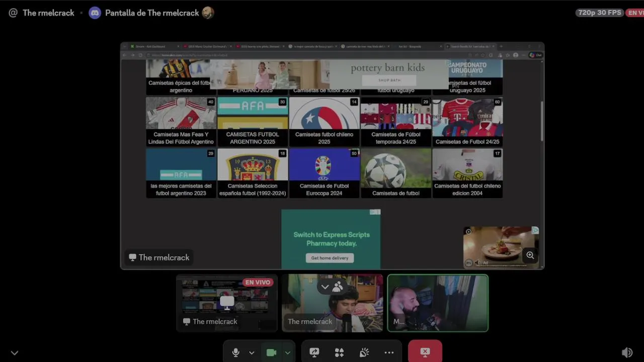Adjust stream volume speaker icon
The image size is (644, 362).
click(627, 352)
